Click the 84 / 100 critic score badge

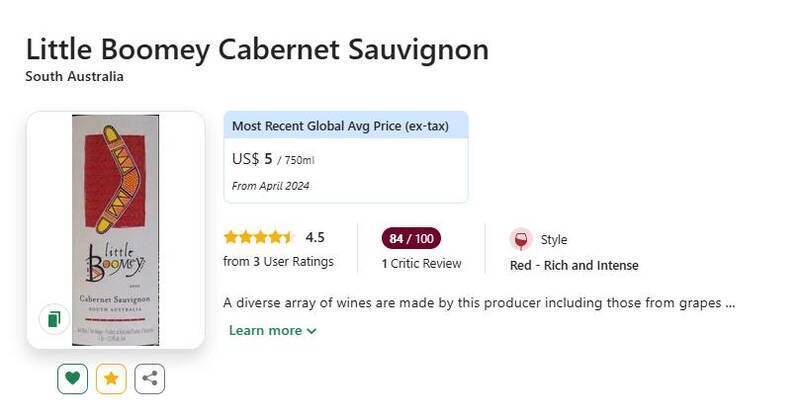[411, 238]
